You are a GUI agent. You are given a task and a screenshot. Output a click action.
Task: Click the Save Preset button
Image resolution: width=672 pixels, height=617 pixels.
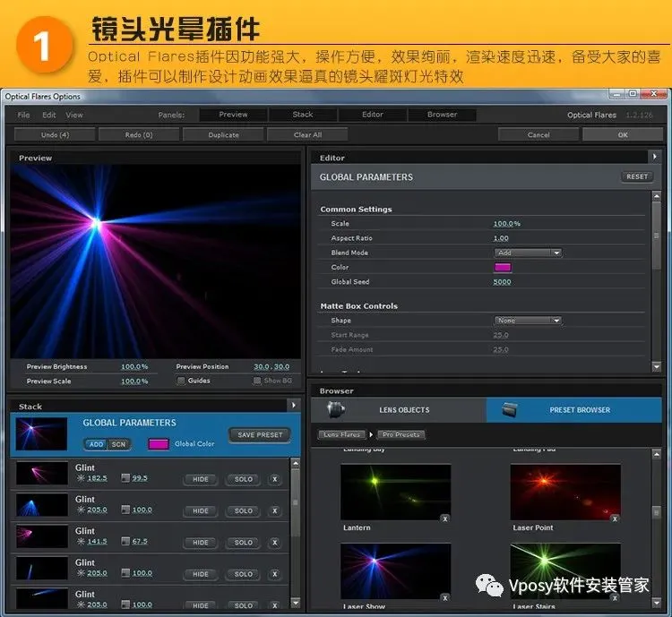(x=260, y=435)
